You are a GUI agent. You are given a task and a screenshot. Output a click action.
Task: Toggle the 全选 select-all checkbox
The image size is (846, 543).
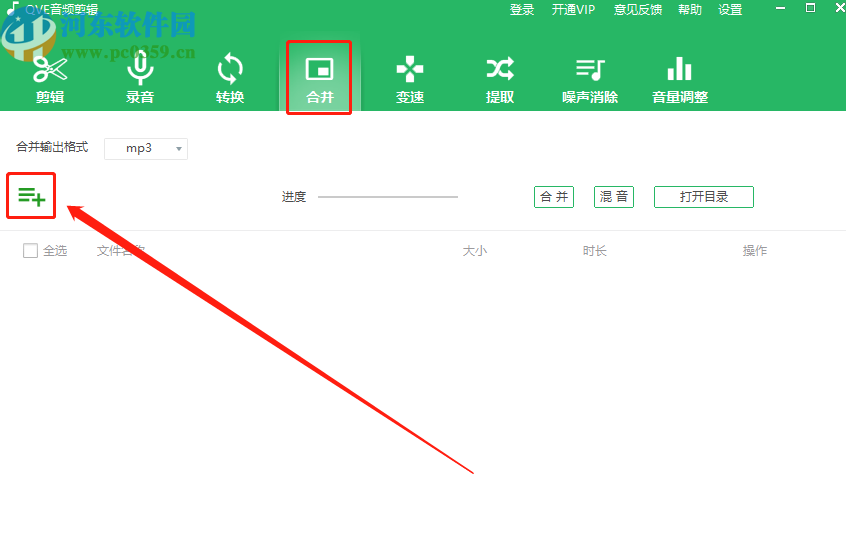(x=30, y=250)
